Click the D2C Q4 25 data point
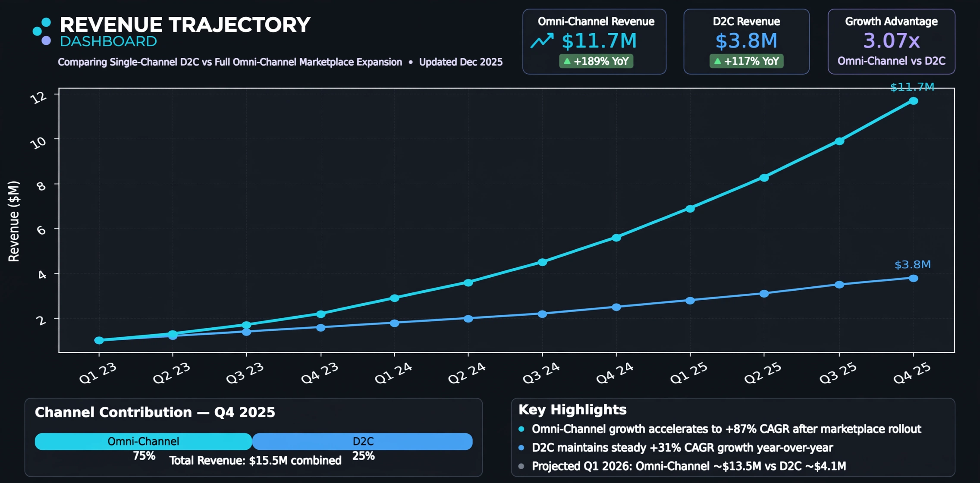The image size is (980, 483). pyautogui.click(x=913, y=278)
